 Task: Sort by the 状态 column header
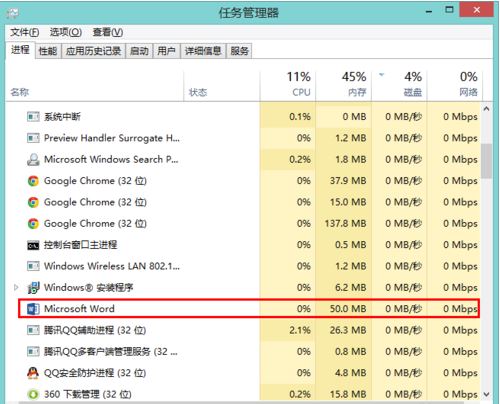222,86
